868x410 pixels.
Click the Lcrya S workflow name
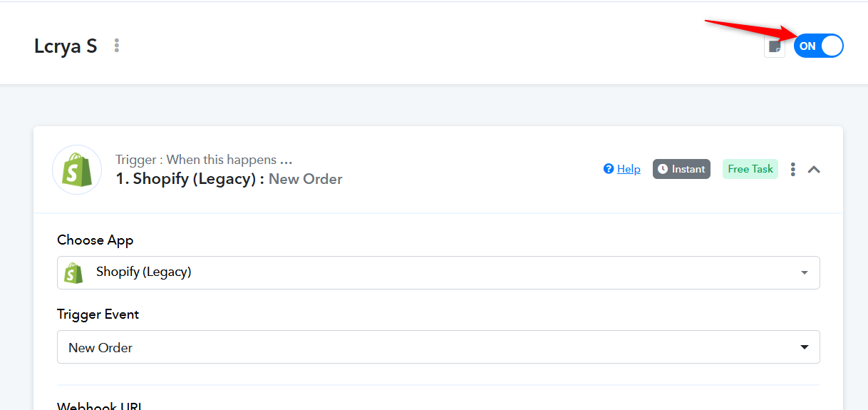pos(66,46)
